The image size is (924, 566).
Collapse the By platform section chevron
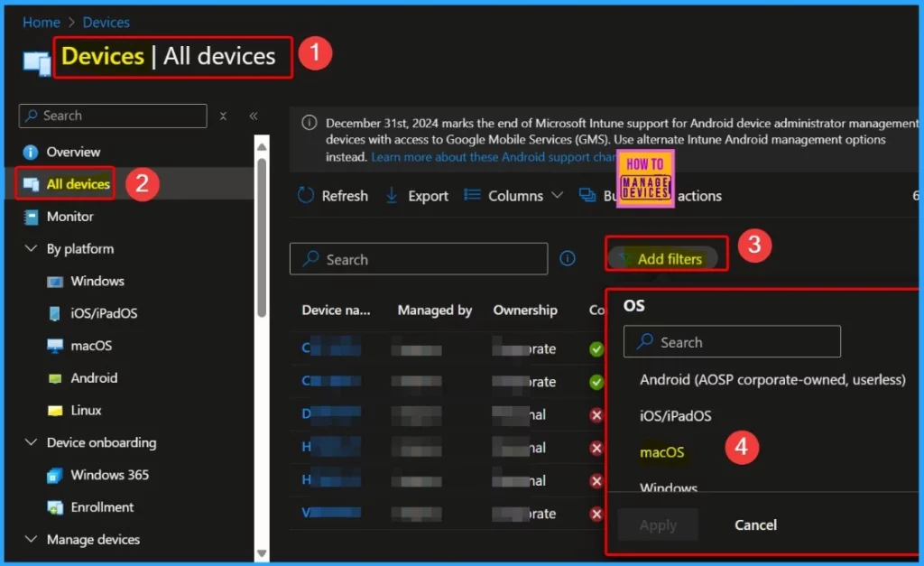click(x=32, y=248)
